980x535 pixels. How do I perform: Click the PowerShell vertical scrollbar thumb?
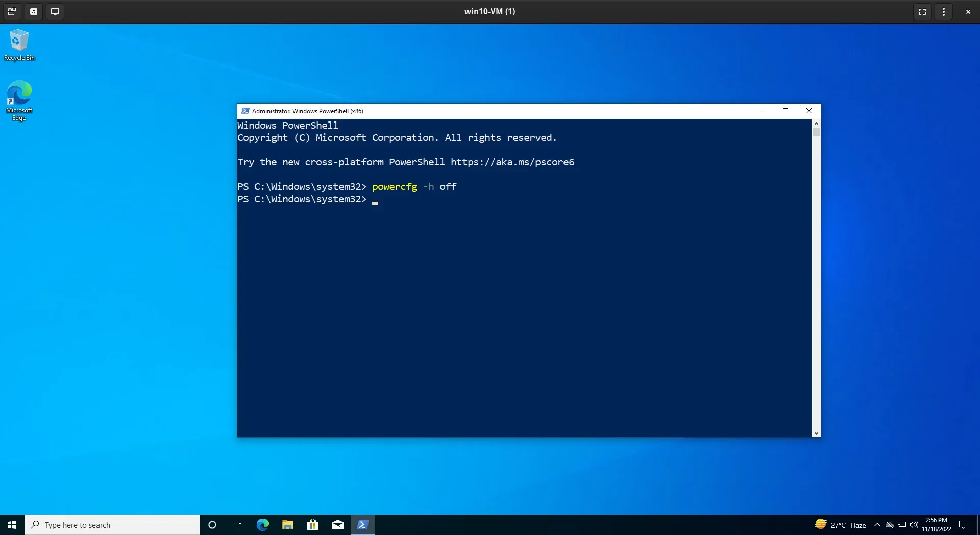816,132
